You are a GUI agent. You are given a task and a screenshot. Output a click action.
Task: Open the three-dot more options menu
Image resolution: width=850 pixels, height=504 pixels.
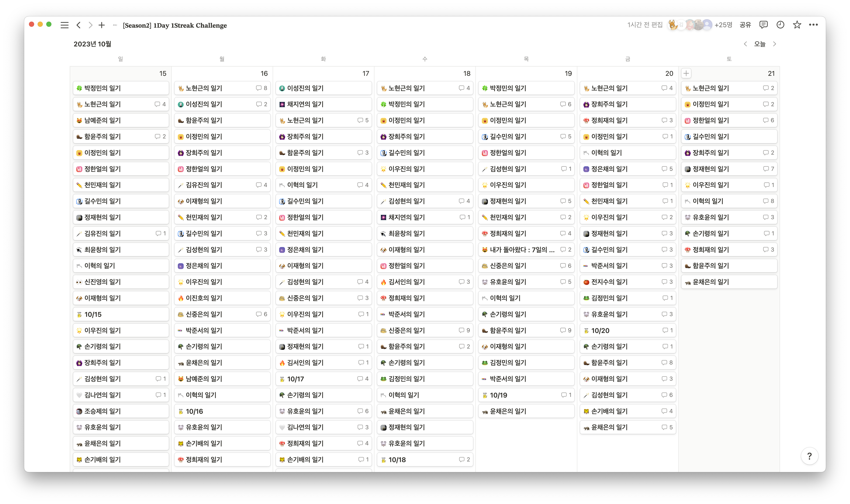click(813, 25)
